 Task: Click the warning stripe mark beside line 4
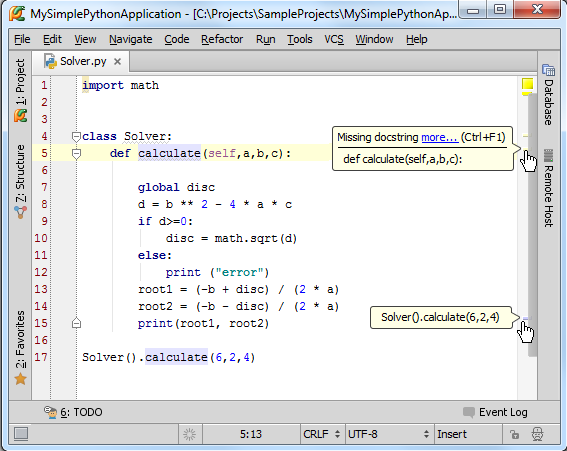(525, 136)
